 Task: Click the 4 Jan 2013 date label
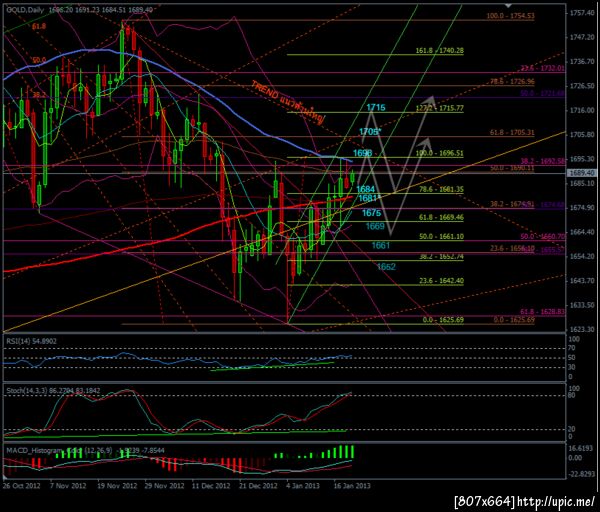(x=303, y=486)
